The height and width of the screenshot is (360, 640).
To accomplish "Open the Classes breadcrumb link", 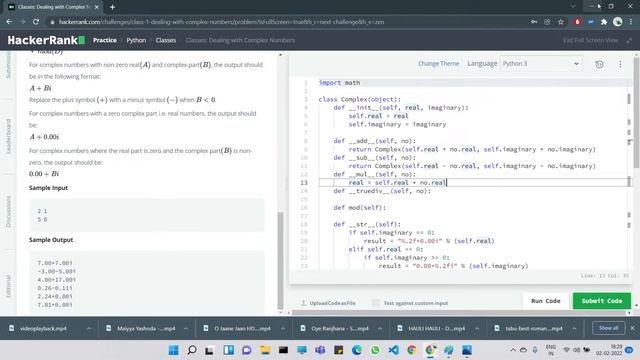I will point(166,40).
